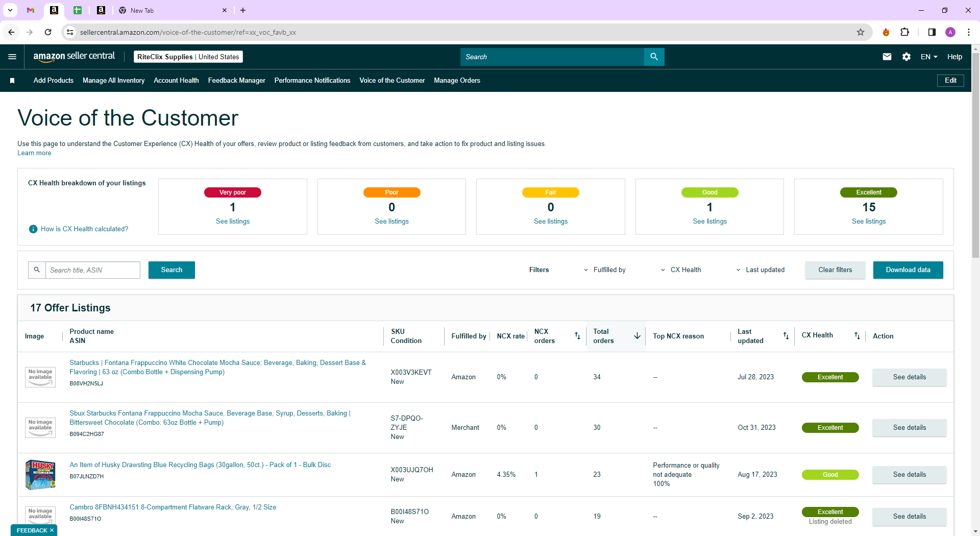
Task: Sort by CX Health column arrows
Action: pos(857,336)
